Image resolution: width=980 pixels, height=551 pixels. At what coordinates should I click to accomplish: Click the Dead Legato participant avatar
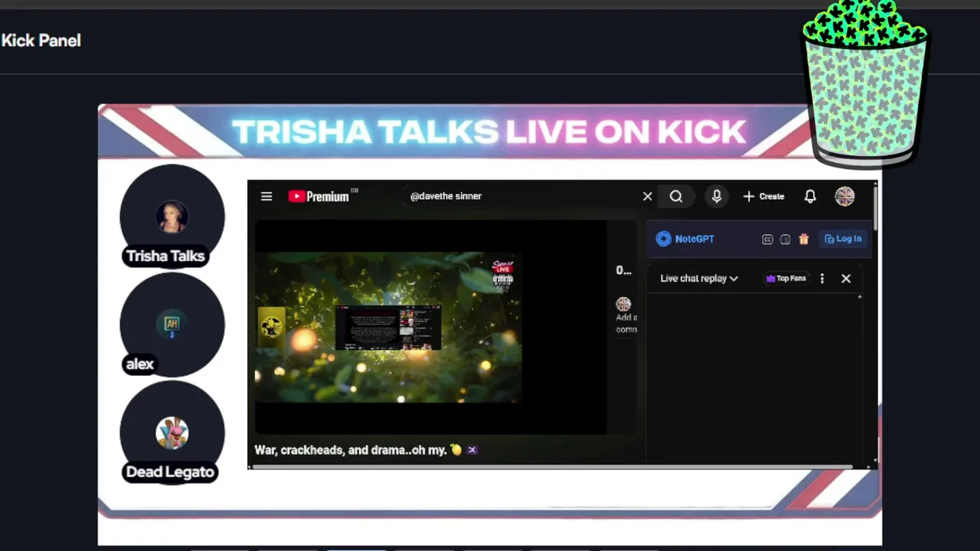pos(172,432)
